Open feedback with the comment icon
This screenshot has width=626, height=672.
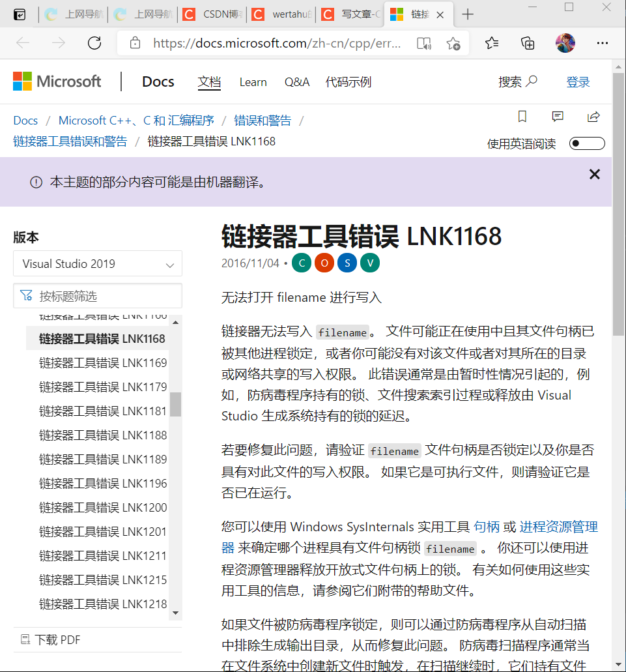558,117
